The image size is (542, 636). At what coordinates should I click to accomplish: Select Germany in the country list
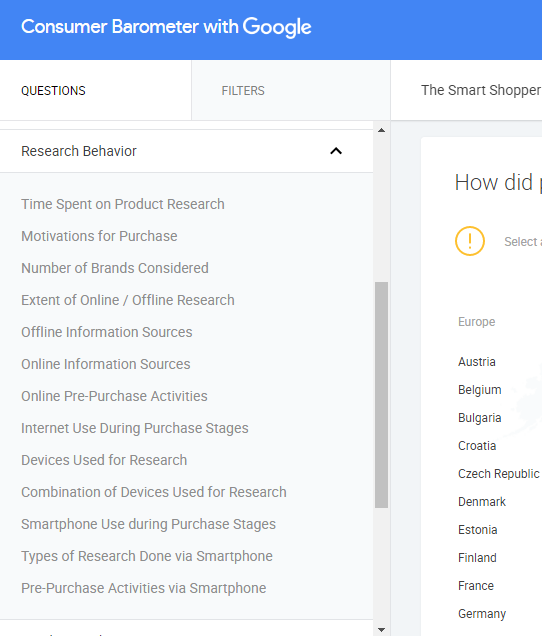[482, 614]
